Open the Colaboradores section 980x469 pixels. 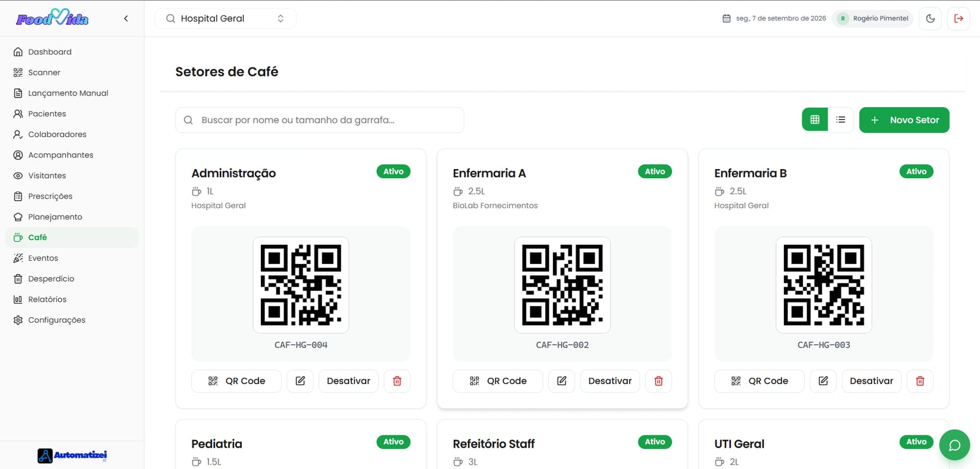pos(72,134)
